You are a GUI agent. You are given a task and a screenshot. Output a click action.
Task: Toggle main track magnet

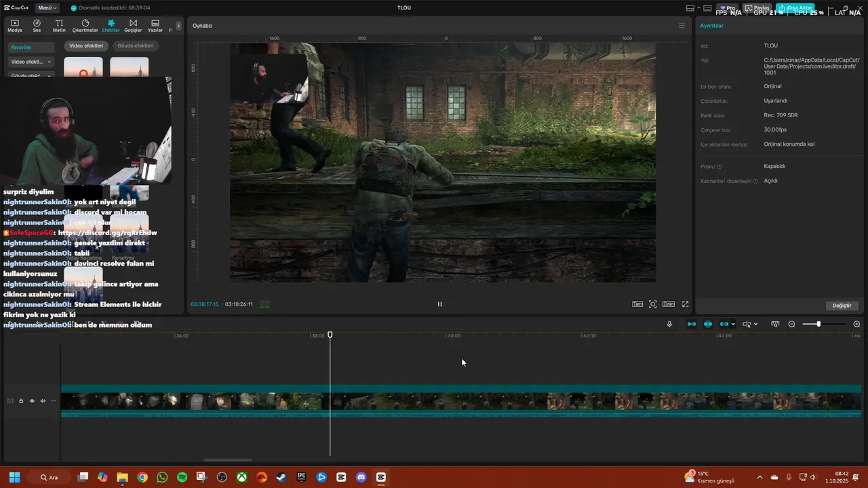click(692, 324)
